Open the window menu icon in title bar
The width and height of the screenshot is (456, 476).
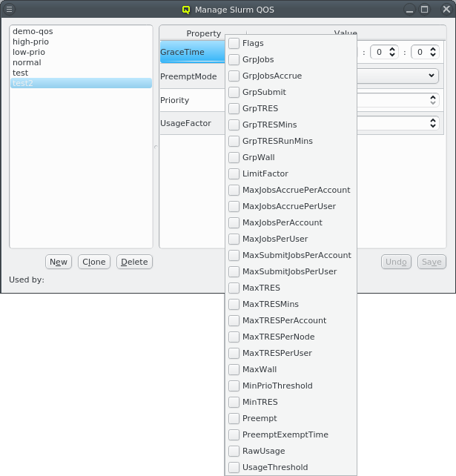click(x=10, y=10)
